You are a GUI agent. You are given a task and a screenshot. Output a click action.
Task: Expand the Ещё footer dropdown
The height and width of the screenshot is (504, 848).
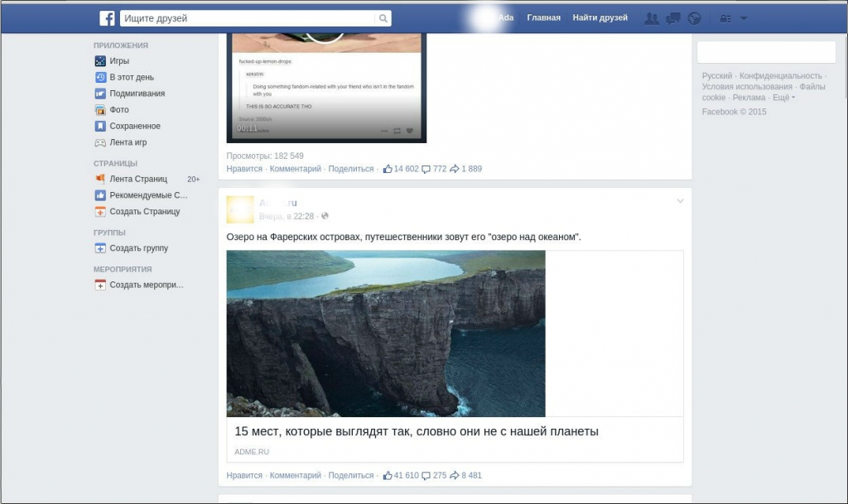point(783,98)
